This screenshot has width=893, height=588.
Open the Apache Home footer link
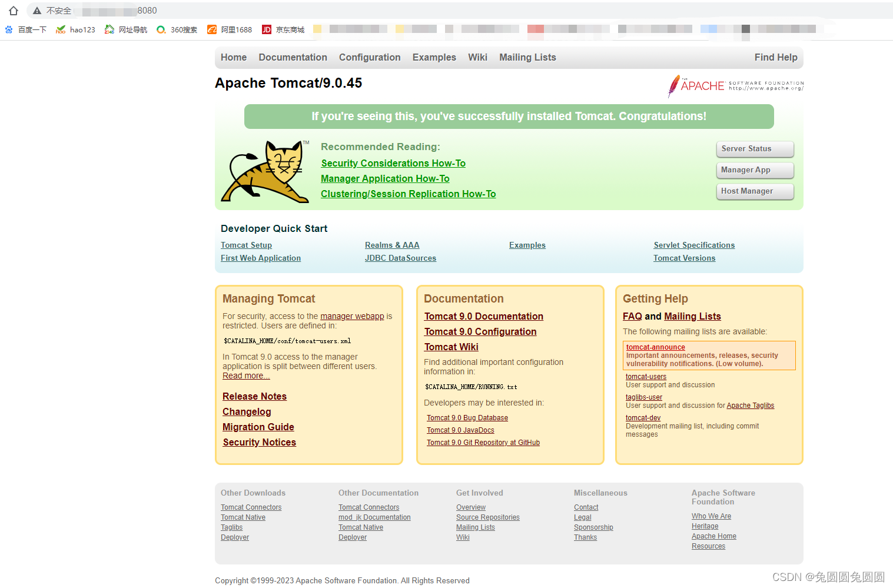(x=713, y=536)
